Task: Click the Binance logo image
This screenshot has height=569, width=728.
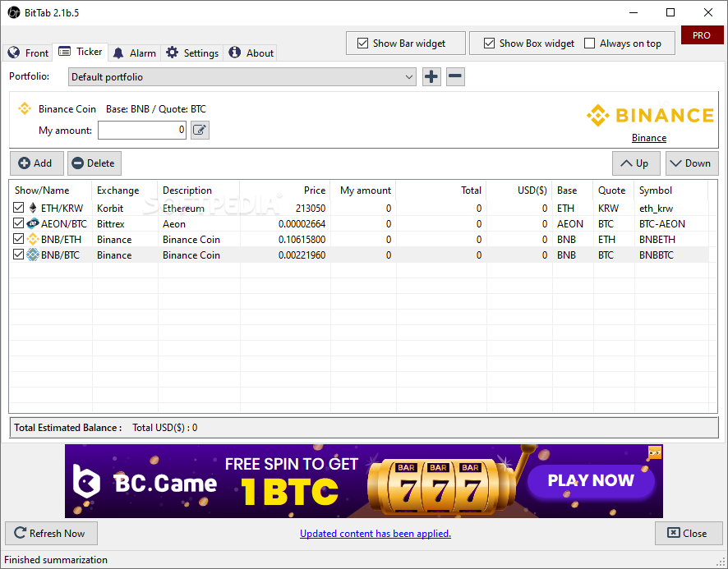Action: click(650, 115)
